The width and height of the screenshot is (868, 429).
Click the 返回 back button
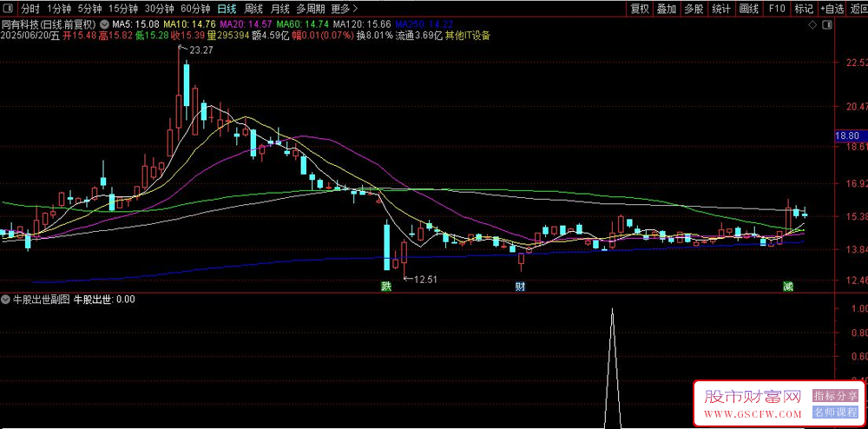coord(858,9)
